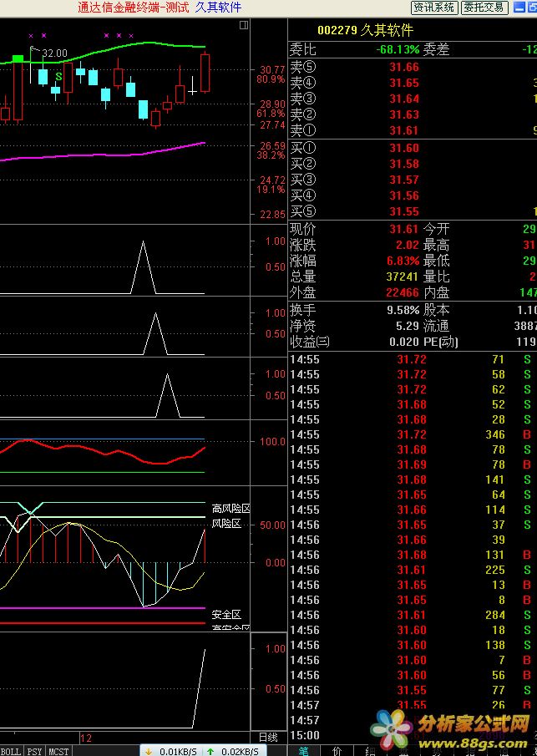Select the 买③ price 31.57

404,180
